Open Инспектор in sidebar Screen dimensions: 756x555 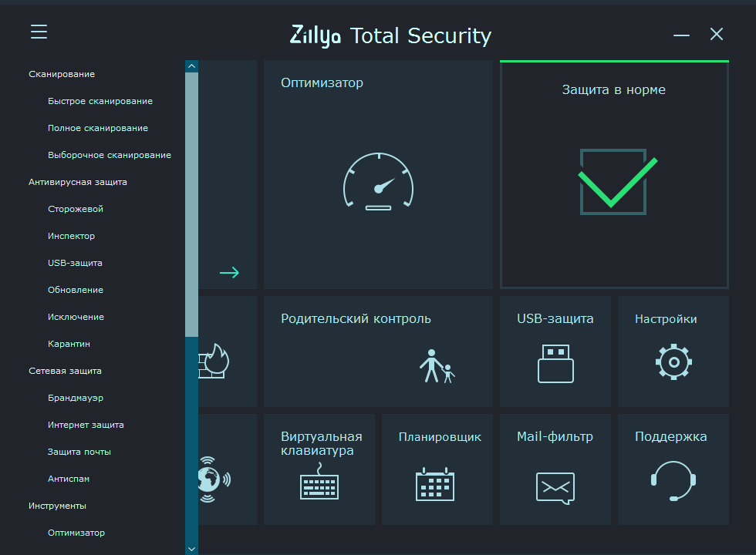coord(71,236)
